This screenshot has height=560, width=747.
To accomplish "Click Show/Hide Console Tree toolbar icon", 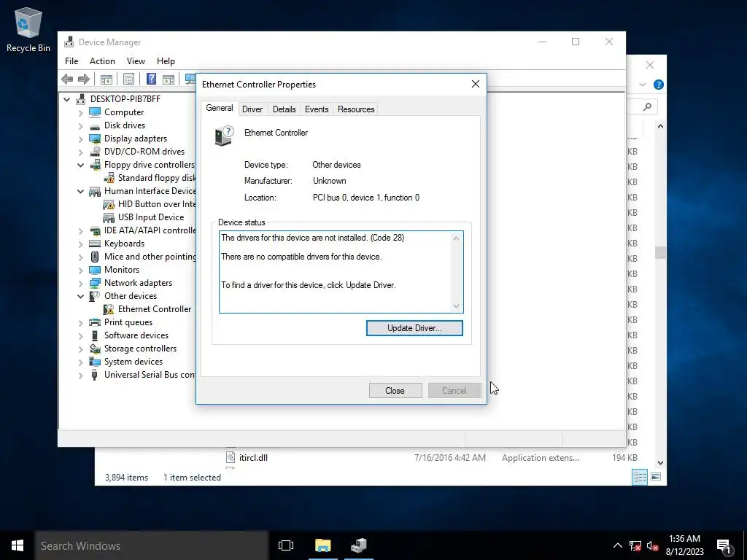I will pos(107,79).
